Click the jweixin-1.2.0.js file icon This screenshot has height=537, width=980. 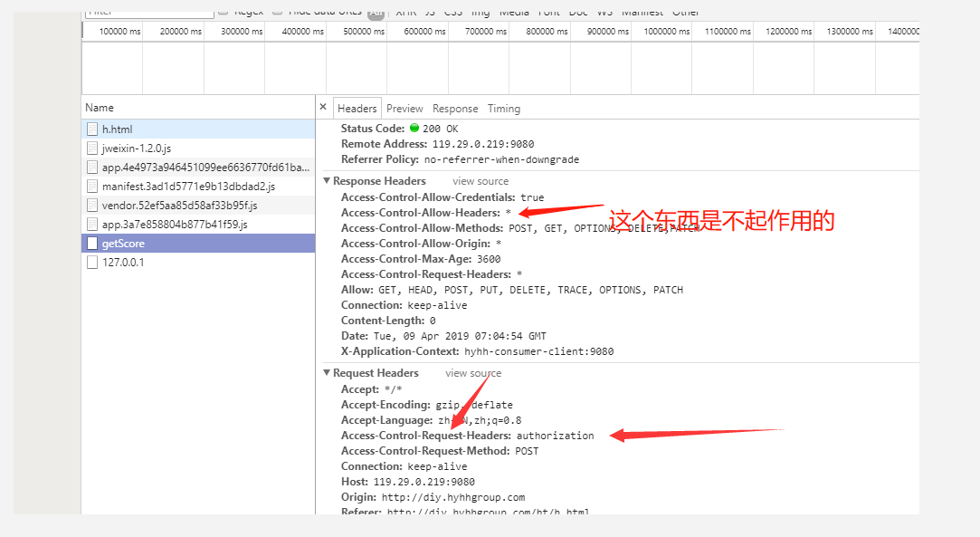(x=92, y=149)
